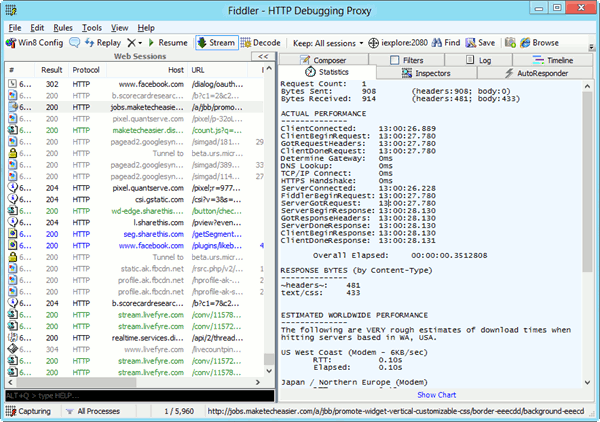This screenshot has height=422, width=600.
Task: Select the Statistics tab
Action: coord(327,72)
